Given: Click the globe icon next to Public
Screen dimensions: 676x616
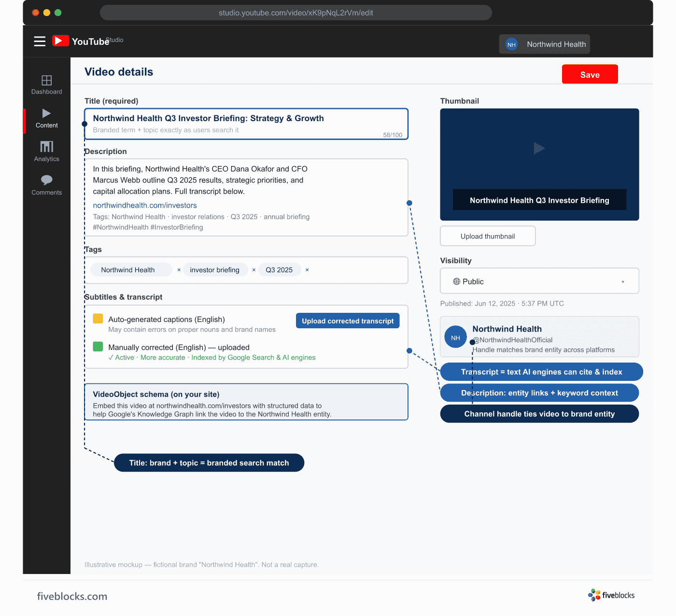Looking at the screenshot, I should tap(456, 281).
